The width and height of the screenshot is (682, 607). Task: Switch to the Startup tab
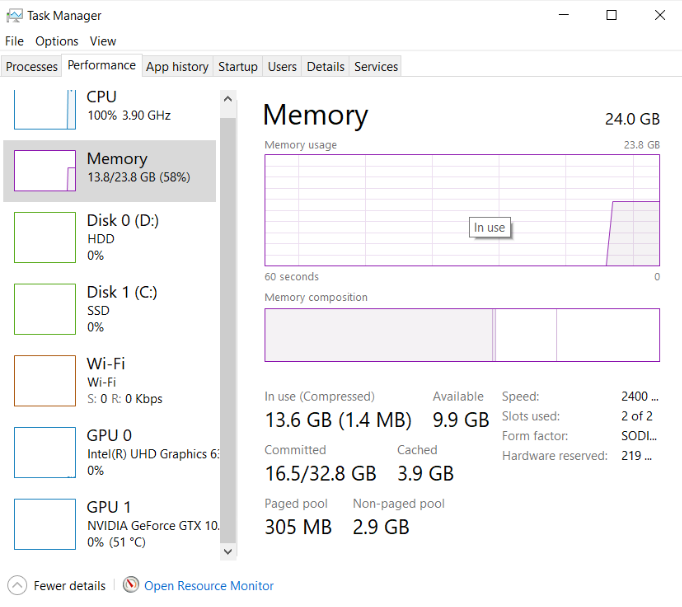click(x=237, y=67)
